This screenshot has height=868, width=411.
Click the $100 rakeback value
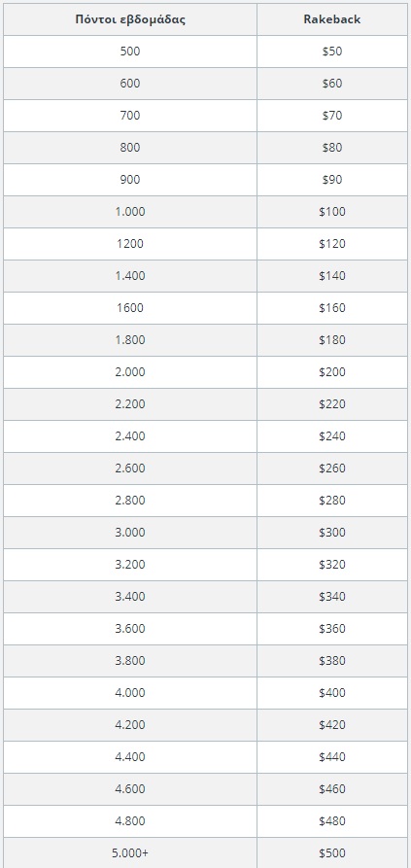pos(332,212)
